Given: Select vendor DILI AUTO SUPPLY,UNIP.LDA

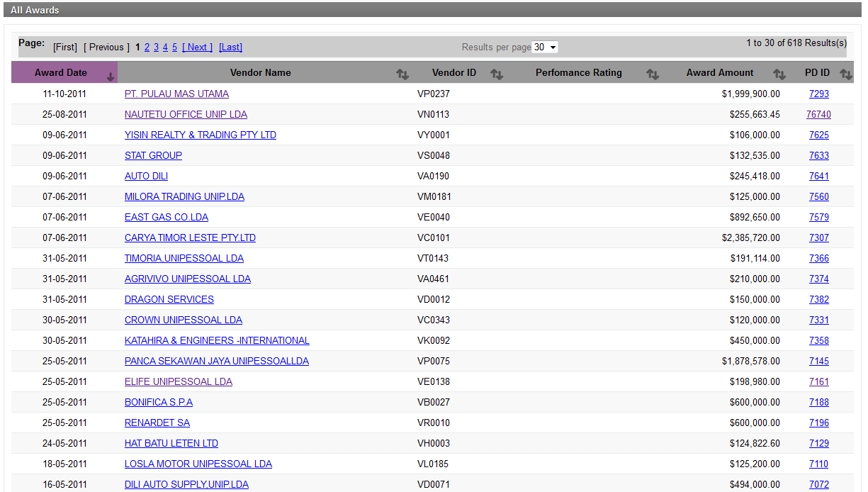Looking at the screenshot, I should coord(186,484).
